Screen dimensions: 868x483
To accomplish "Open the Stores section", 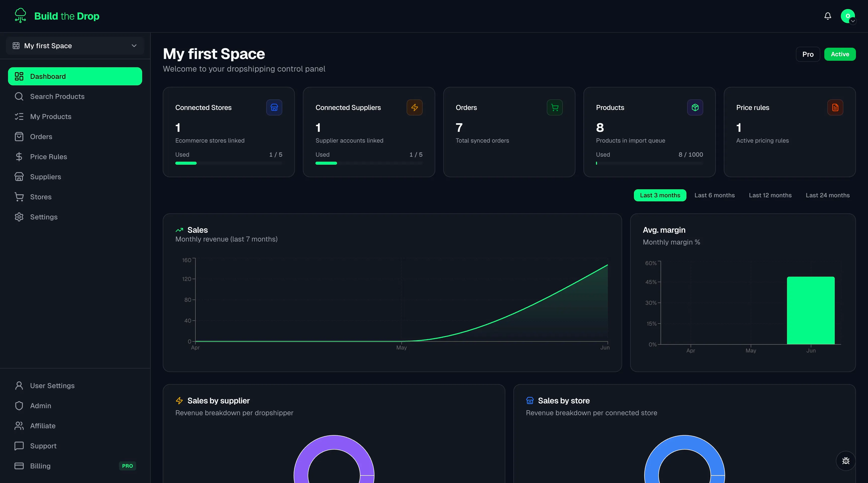I will coord(75,197).
